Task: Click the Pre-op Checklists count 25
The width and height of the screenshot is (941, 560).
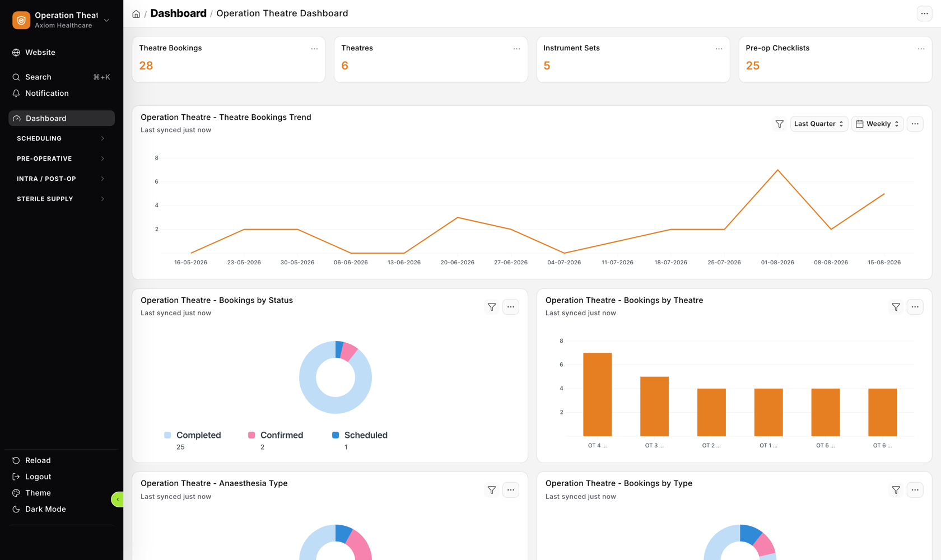Action: click(753, 66)
